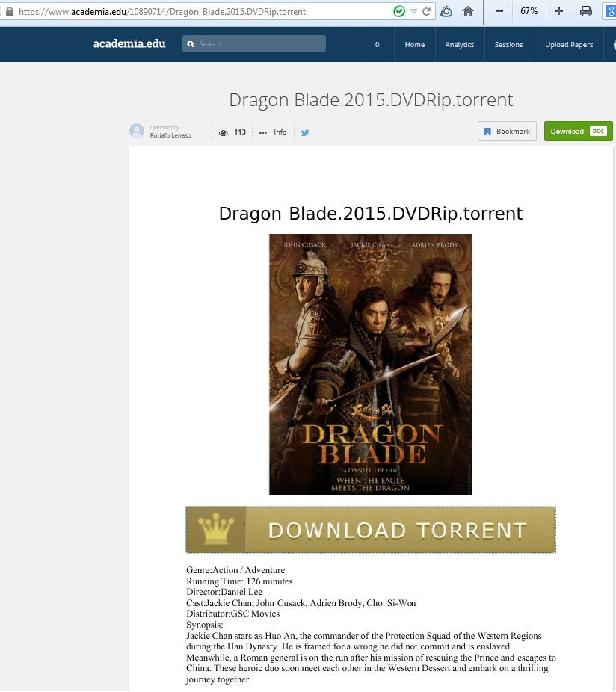The height and width of the screenshot is (692, 616).
Task: Click the 'Running Time: 126 minutes' line
Action: (239, 581)
